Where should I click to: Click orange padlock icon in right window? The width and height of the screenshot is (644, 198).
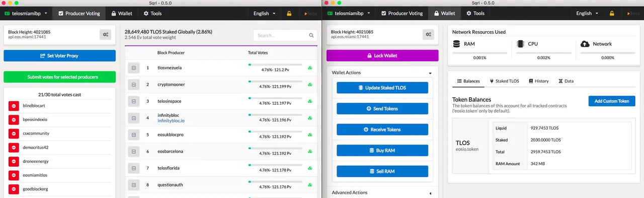(x=611, y=14)
